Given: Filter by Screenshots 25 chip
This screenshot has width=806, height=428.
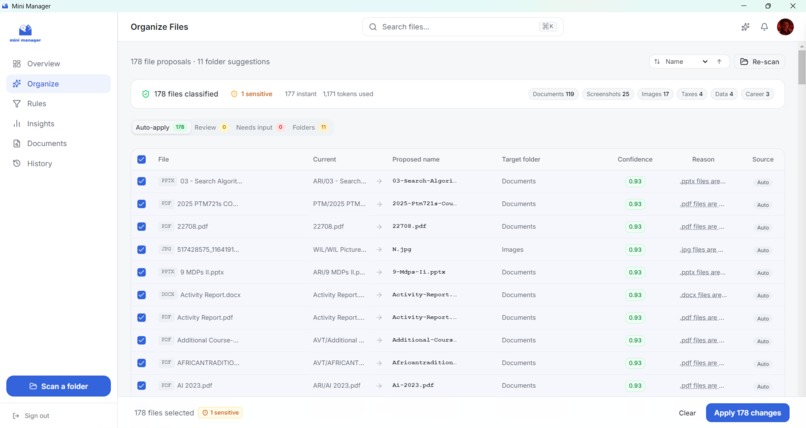Looking at the screenshot, I should tap(608, 94).
